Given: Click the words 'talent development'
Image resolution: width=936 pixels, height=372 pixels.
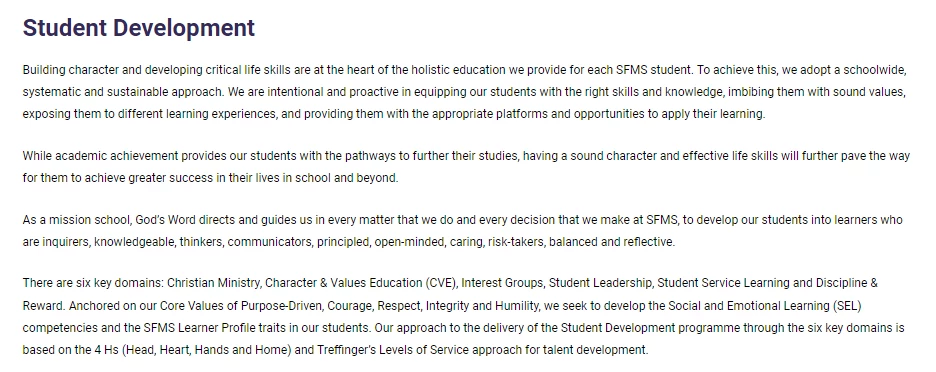Looking at the screenshot, I should pyautogui.click(x=594, y=350).
